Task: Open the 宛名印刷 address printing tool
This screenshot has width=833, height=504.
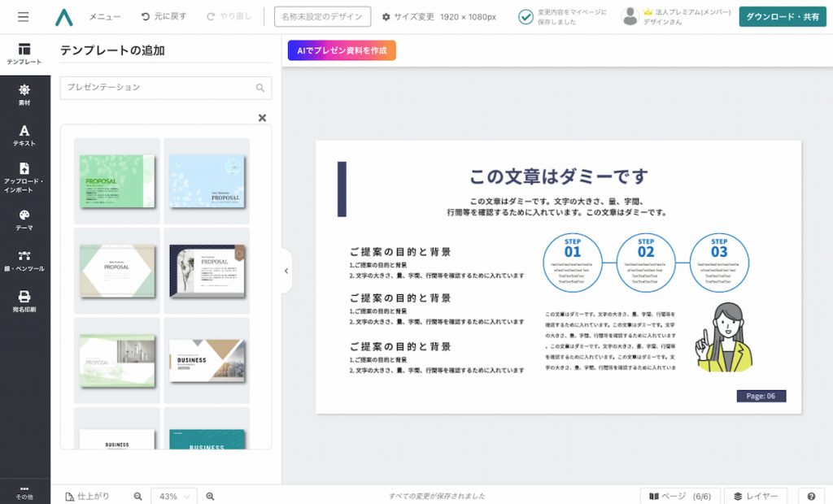Action: click(24, 301)
